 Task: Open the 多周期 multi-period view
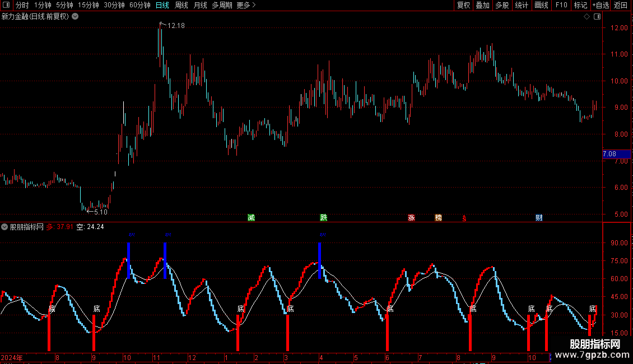click(222, 5)
